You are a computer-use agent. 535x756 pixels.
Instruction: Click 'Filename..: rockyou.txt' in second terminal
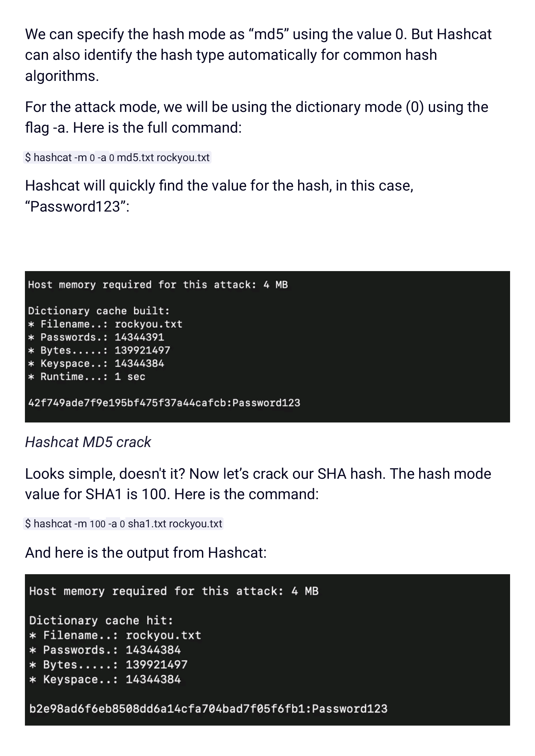pos(115,635)
